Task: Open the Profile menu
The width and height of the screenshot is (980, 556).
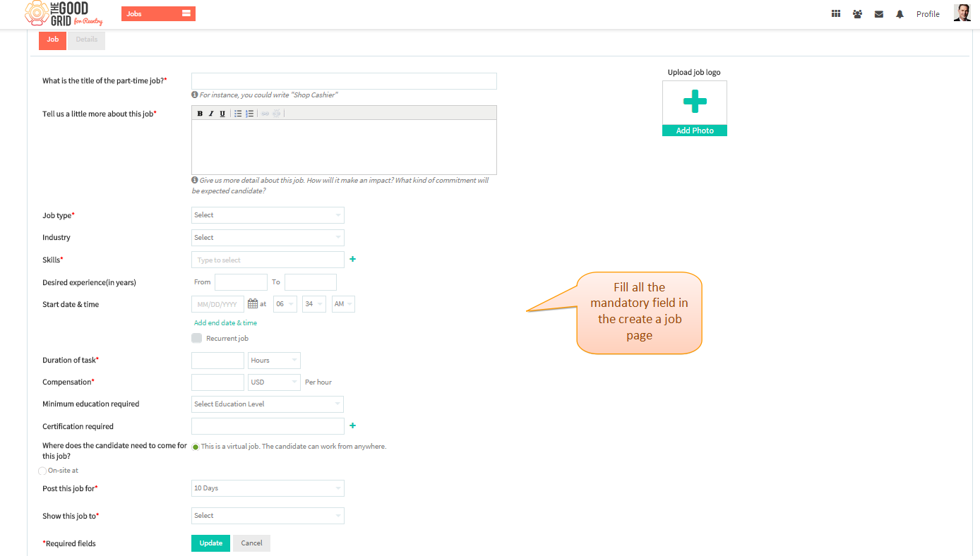Action: coord(928,14)
